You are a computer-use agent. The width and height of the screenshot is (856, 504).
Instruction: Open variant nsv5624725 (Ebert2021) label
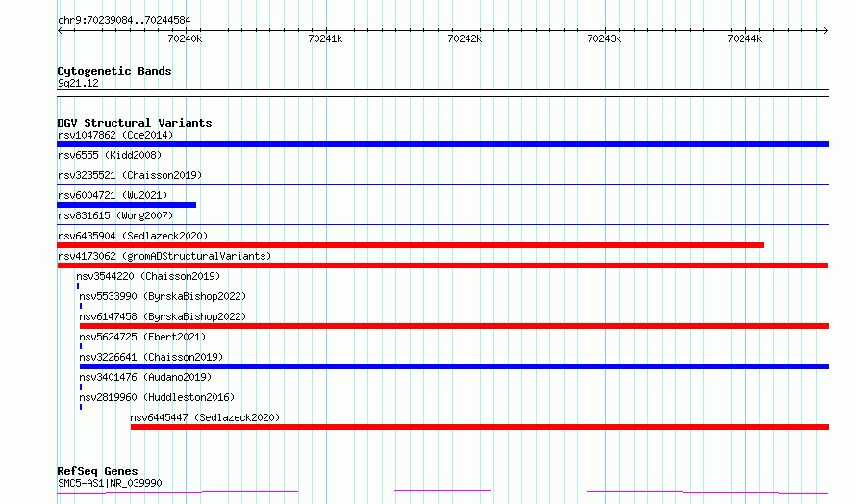(x=142, y=337)
